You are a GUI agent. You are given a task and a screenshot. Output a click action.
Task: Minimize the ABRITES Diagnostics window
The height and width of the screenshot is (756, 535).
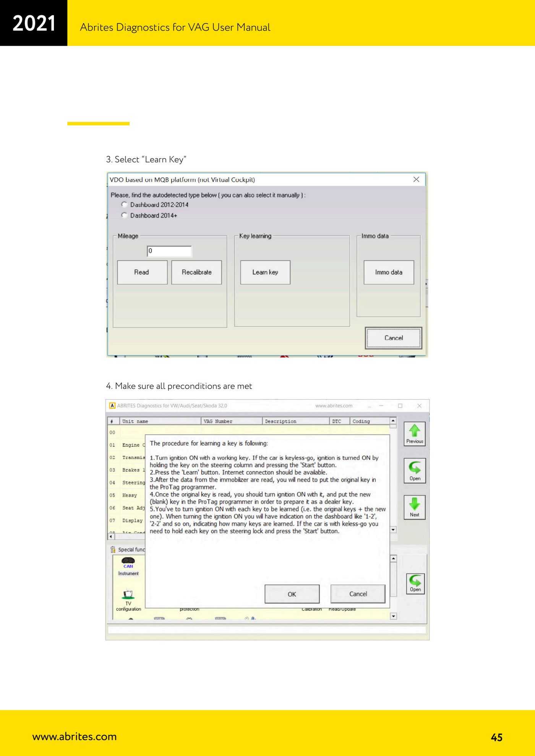(x=381, y=406)
